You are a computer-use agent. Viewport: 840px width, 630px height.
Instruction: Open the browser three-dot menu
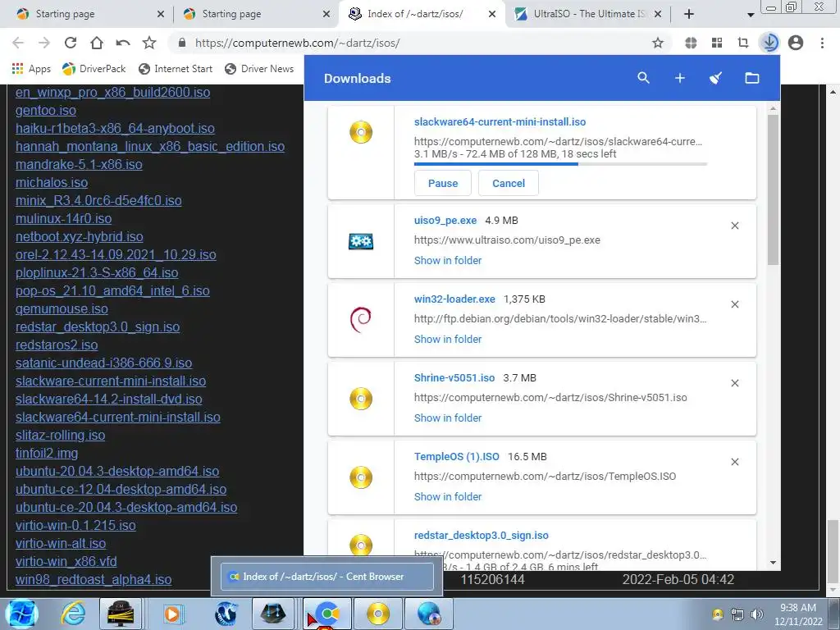(x=822, y=43)
